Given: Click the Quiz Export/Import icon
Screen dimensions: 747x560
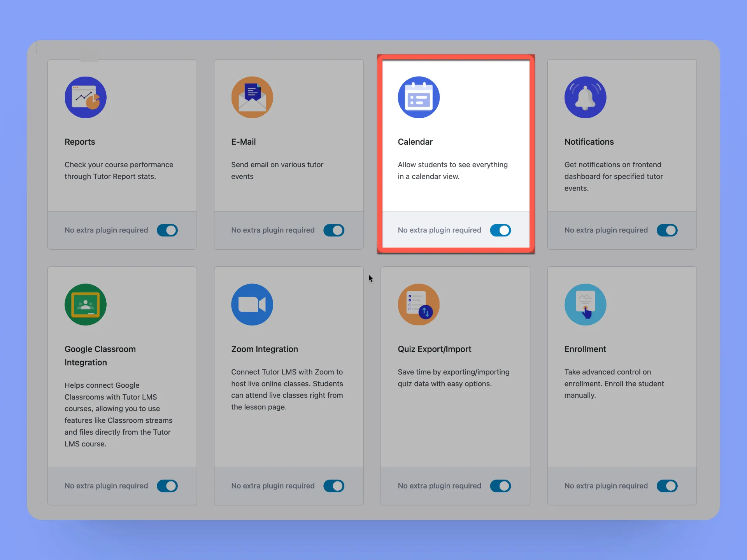Looking at the screenshot, I should point(419,304).
